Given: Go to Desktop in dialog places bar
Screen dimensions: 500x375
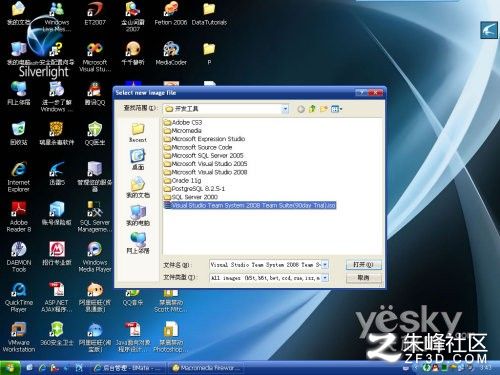Looking at the screenshot, I should 138,160.
